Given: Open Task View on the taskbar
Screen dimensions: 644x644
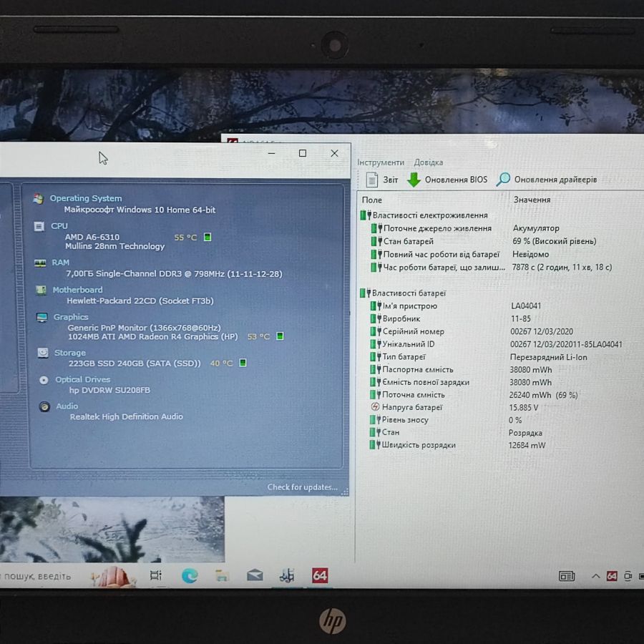Looking at the screenshot, I should 156,575.
